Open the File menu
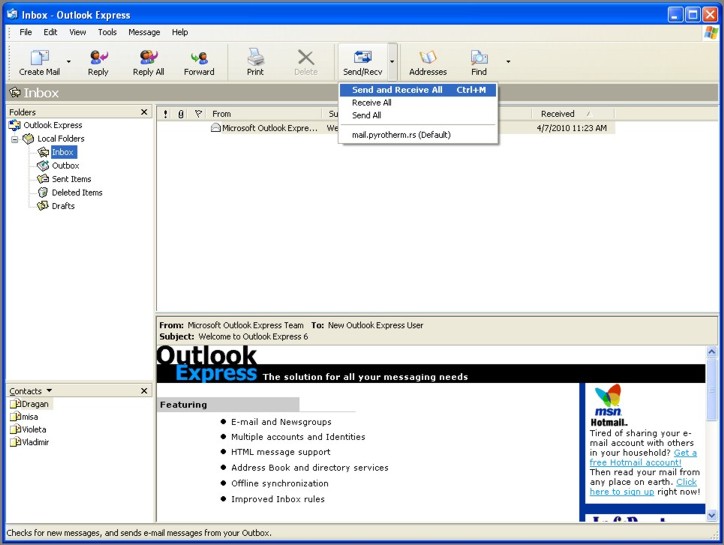 pos(26,32)
